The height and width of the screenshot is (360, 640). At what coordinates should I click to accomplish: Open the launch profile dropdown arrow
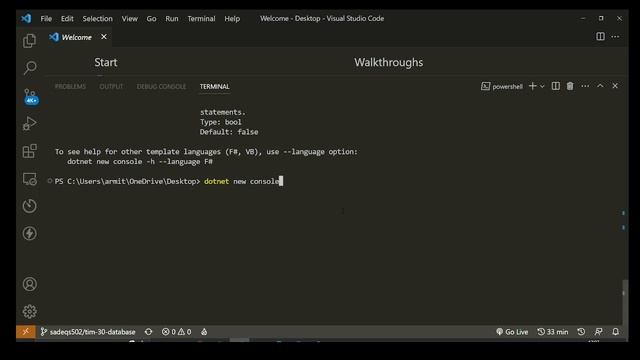[x=542, y=86]
